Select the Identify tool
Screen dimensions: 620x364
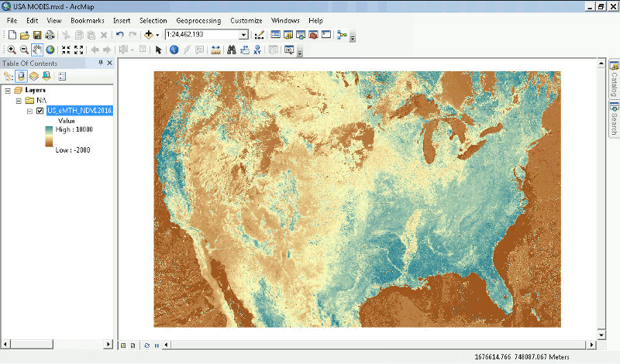point(174,50)
